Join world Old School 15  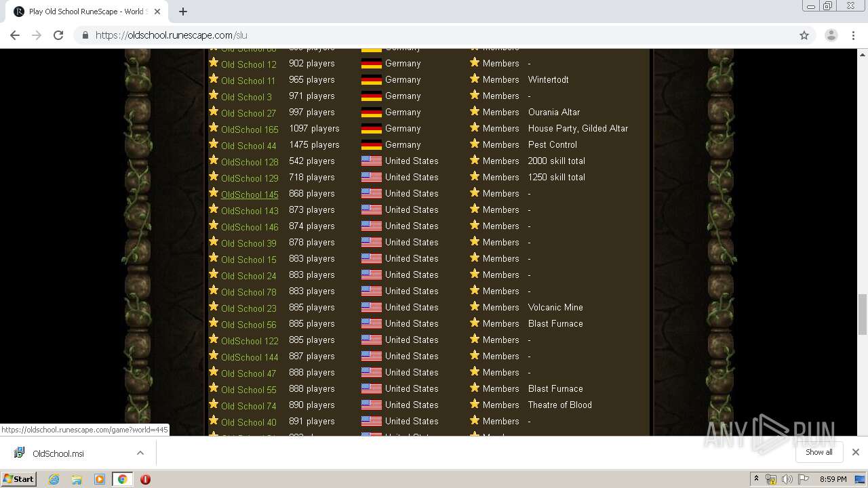click(249, 260)
